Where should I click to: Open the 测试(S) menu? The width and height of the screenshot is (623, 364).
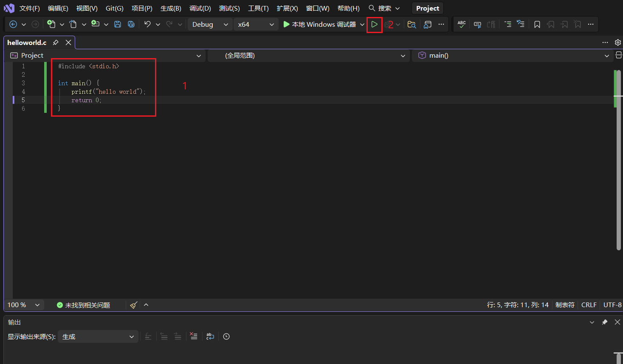(x=229, y=8)
